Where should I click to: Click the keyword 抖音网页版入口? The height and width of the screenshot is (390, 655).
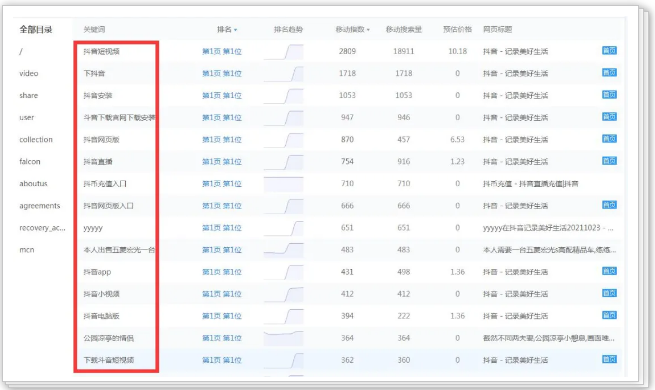tap(108, 206)
